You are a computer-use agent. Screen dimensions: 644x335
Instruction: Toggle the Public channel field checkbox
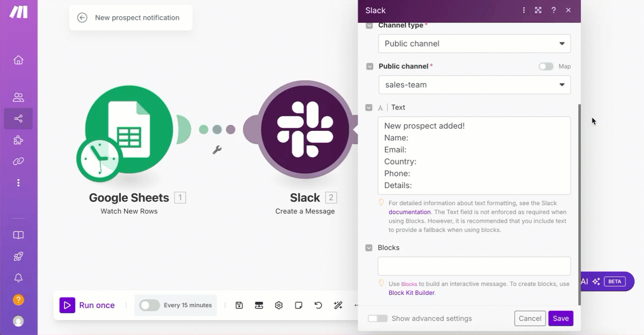370,66
